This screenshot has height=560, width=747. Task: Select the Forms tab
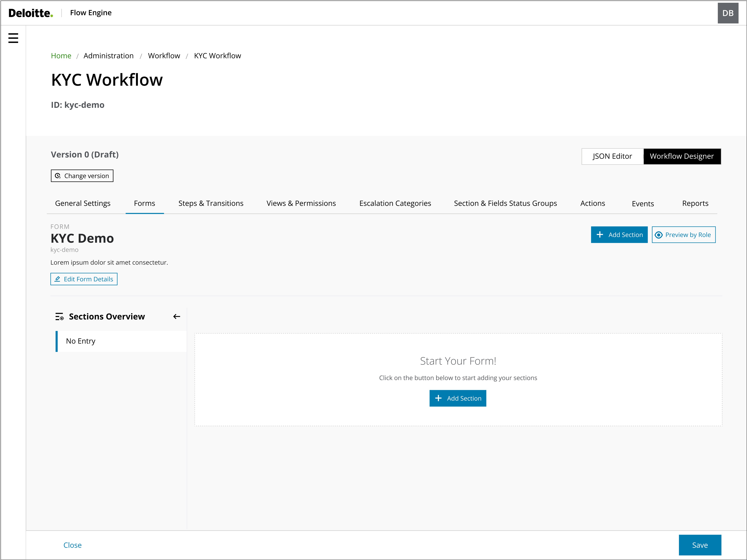tap(144, 203)
